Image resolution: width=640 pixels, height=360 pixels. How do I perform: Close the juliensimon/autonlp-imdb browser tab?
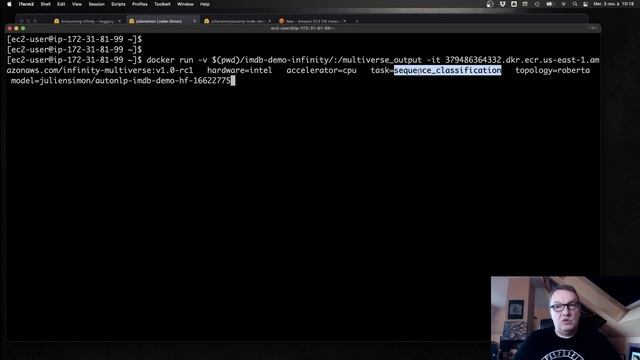pos(269,21)
